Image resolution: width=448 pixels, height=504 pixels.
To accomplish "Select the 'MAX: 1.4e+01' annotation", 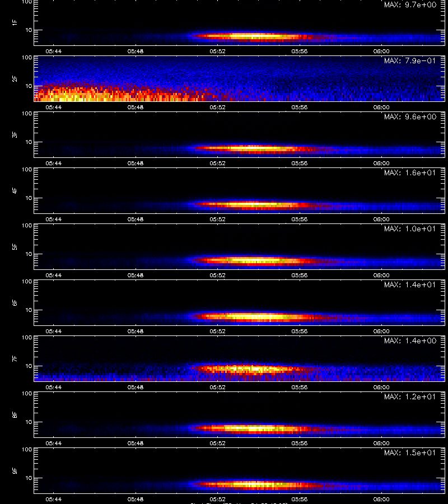I will pos(410,284).
